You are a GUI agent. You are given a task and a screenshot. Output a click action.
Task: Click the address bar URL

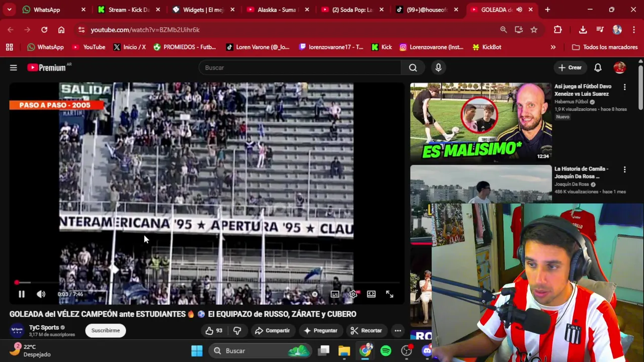(x=145, y=30)
